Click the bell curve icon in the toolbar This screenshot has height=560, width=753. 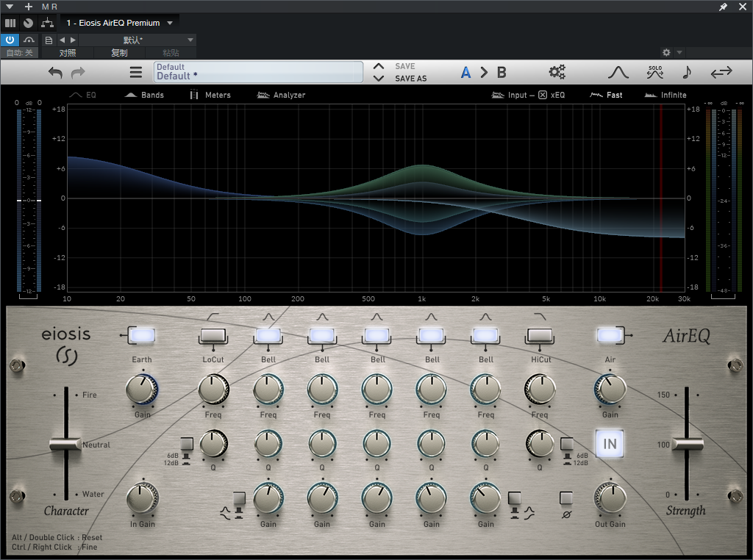point(618,73)
